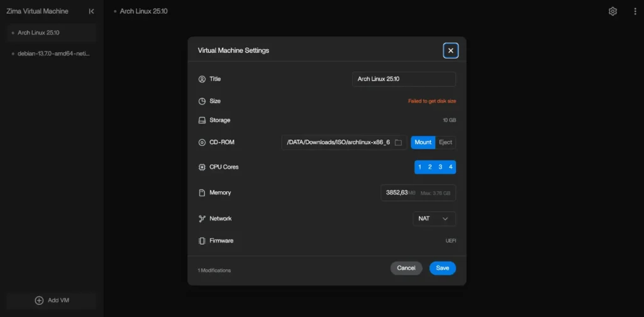Click the Network nodes icon
The width and height of the screenshot is (644, 317).
pos(202,219)
